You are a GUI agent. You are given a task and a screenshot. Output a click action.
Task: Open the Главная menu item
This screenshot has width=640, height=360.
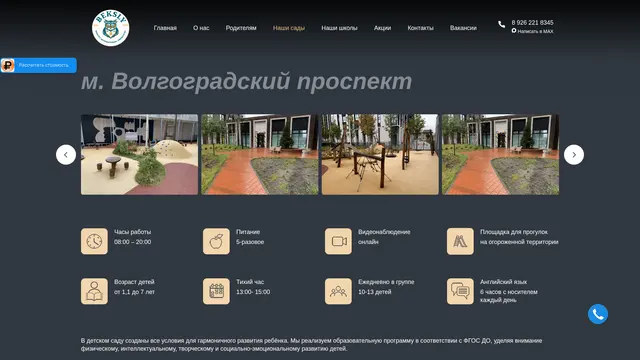[x=165, y=28]
